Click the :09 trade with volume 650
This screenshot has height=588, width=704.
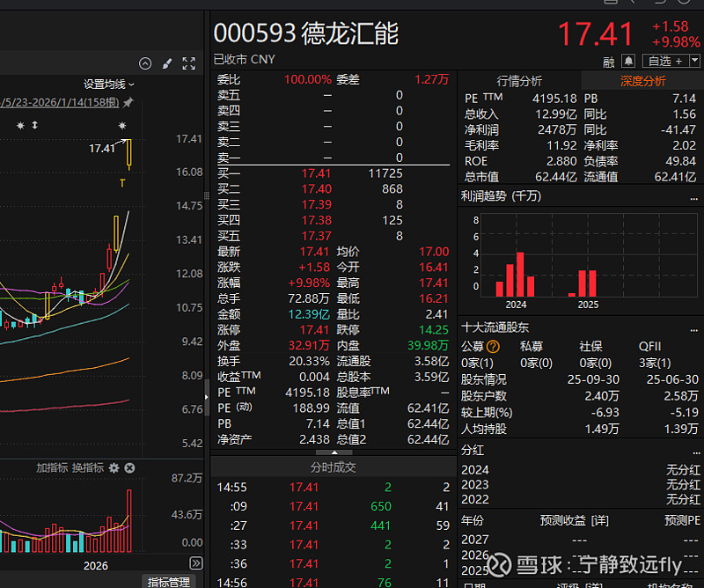click(x=334, y=507)
